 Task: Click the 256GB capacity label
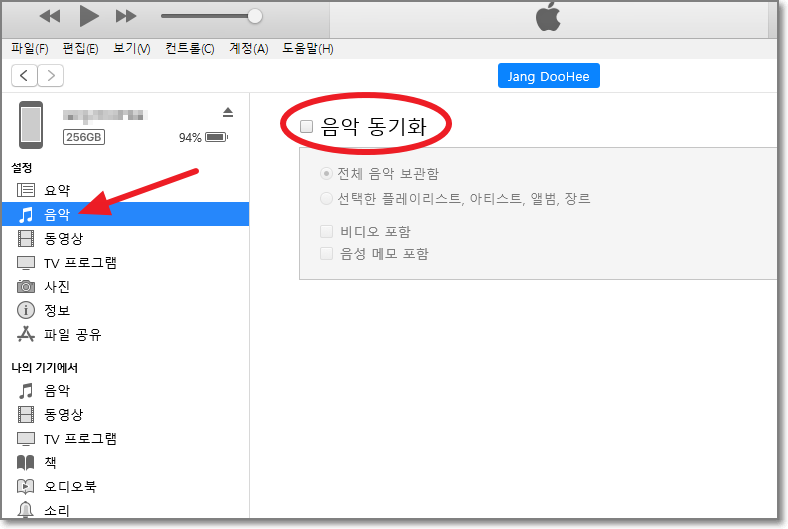tap(84, 137)
